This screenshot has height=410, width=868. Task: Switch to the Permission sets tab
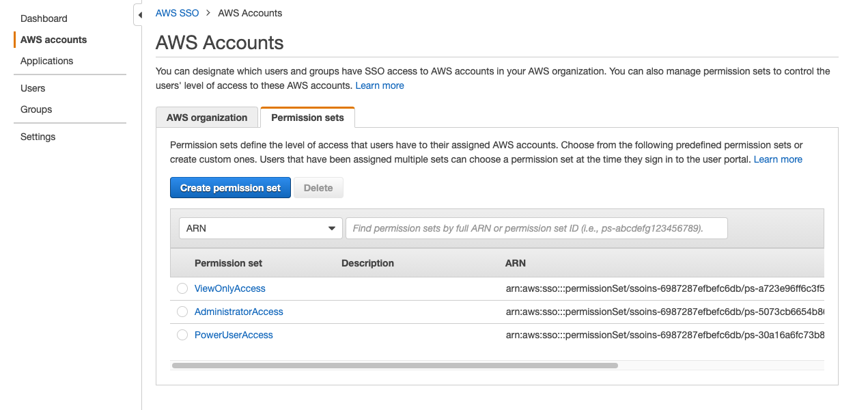(307, 117)
